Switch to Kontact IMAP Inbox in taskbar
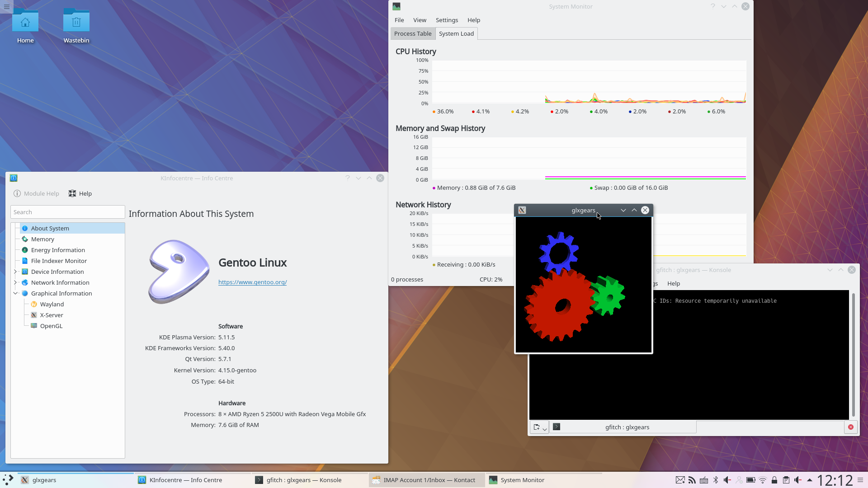The width and height of the screenshot is (868, 488). [x=427, y=480]
